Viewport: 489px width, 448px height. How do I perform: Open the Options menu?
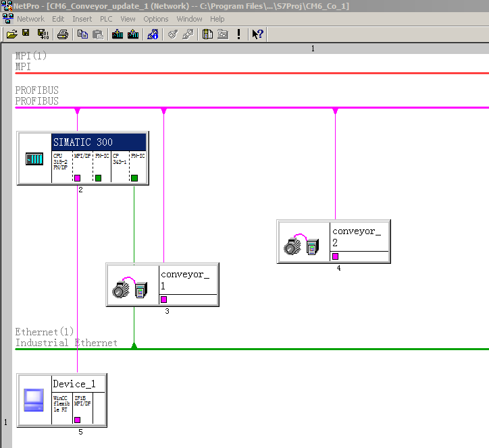155,19
